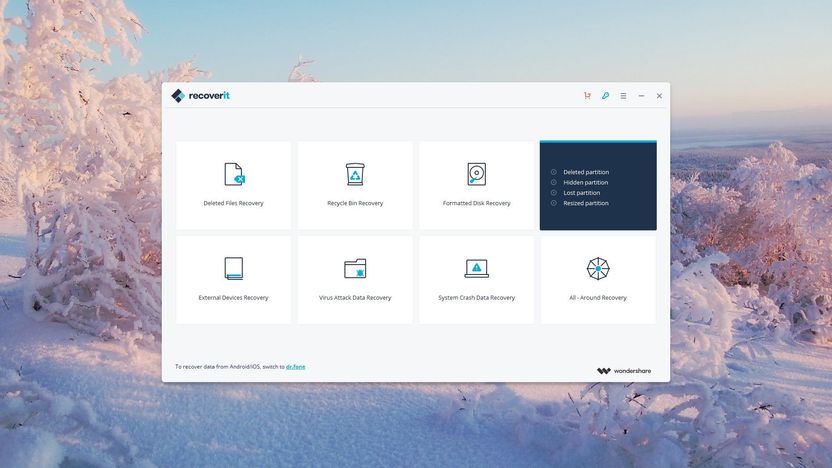Image resolution: width=832 pixels, height=468 pixels.
Task: Click the External Devices Recovery label
Action: tap(233, 298)
